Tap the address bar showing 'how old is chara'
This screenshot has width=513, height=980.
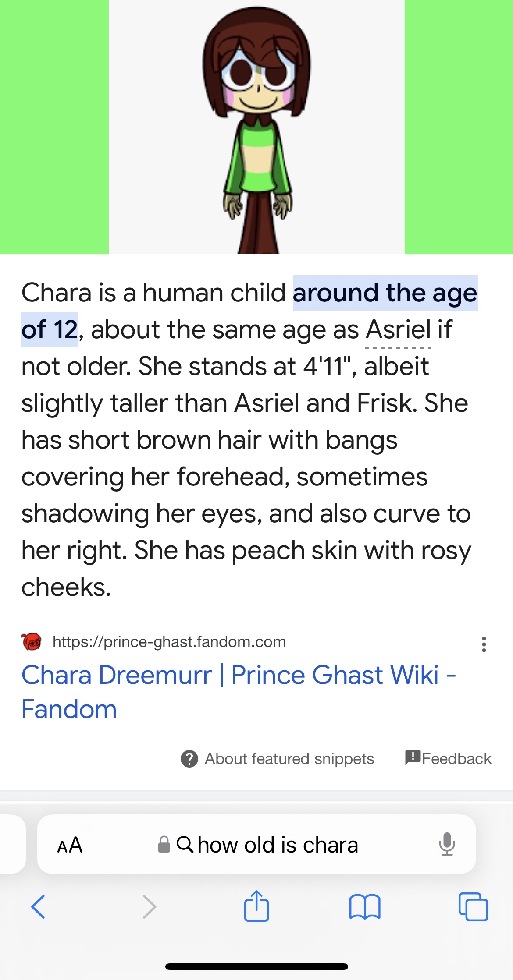278,845
